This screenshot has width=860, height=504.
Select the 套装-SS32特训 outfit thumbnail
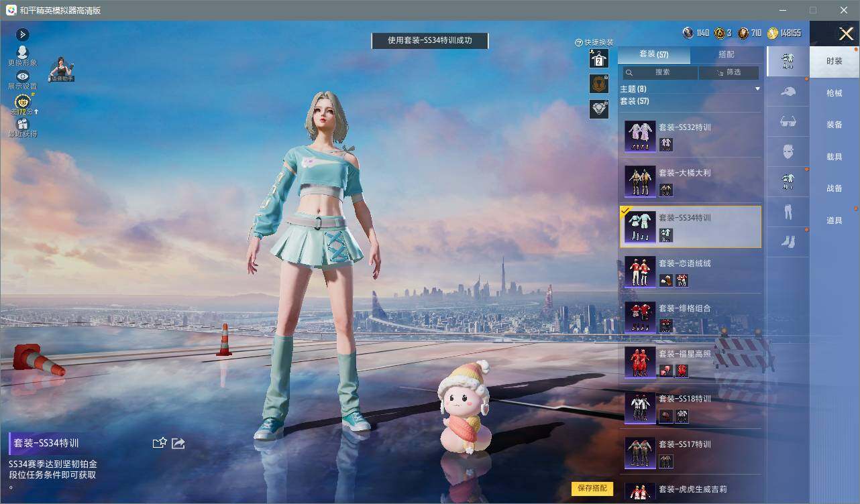coord(640,136)
